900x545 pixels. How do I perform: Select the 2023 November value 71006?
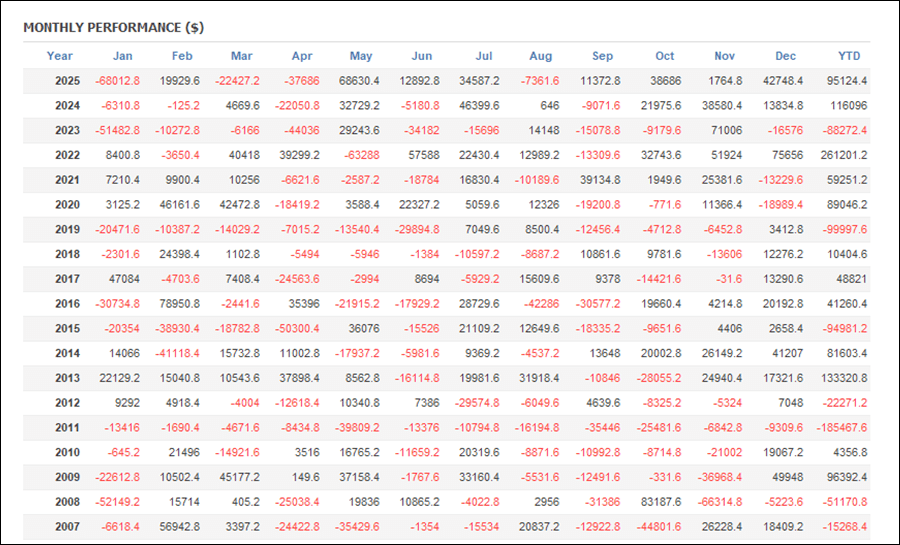coord(725,130)
